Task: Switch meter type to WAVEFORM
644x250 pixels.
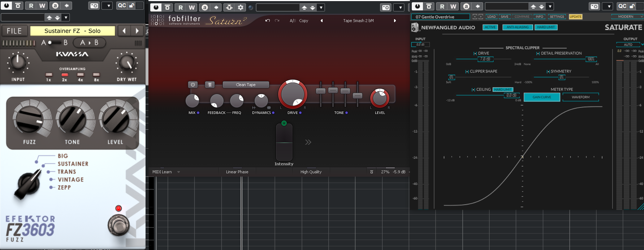Action: [x=580, y=97]
